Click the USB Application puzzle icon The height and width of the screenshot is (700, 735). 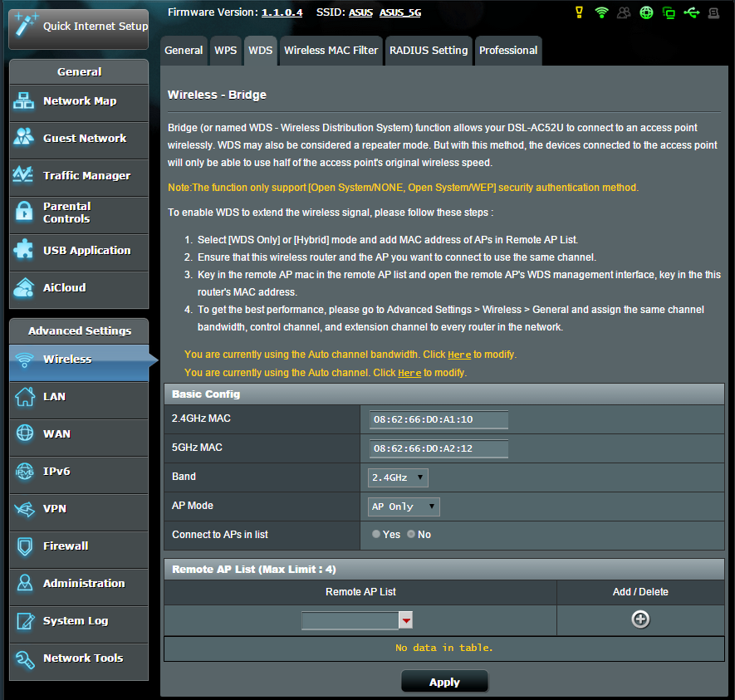(23, 249)
